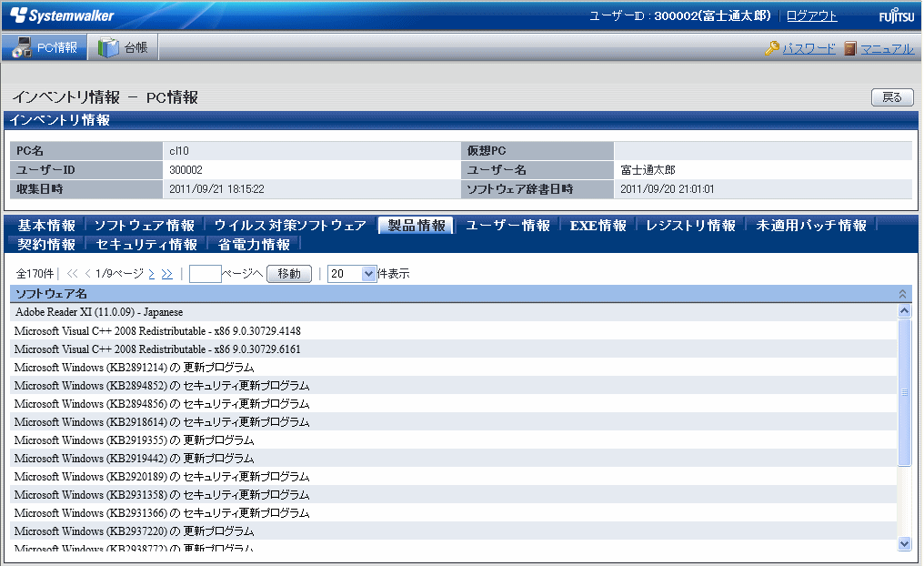Image resolution: width=924 pixels, height=566 pixels.
Task: Click the first page double-arrow
Action: [x=73, y=274]
